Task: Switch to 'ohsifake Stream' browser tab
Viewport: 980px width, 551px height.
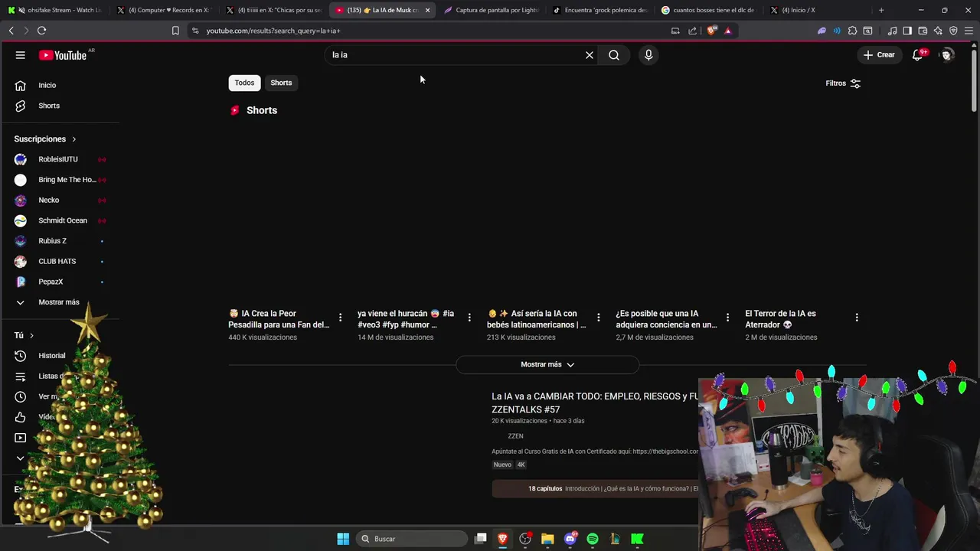Action: 57,10
